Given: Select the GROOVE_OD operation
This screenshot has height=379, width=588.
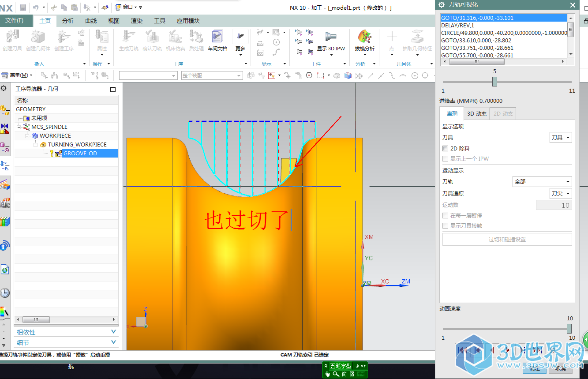Looking at the screenshot, I should point(80,154).
